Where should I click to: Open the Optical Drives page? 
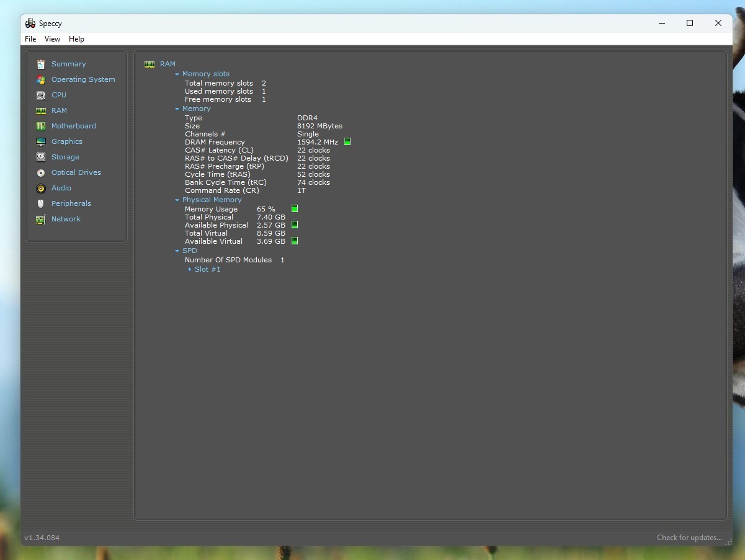[x=76, y=172]
